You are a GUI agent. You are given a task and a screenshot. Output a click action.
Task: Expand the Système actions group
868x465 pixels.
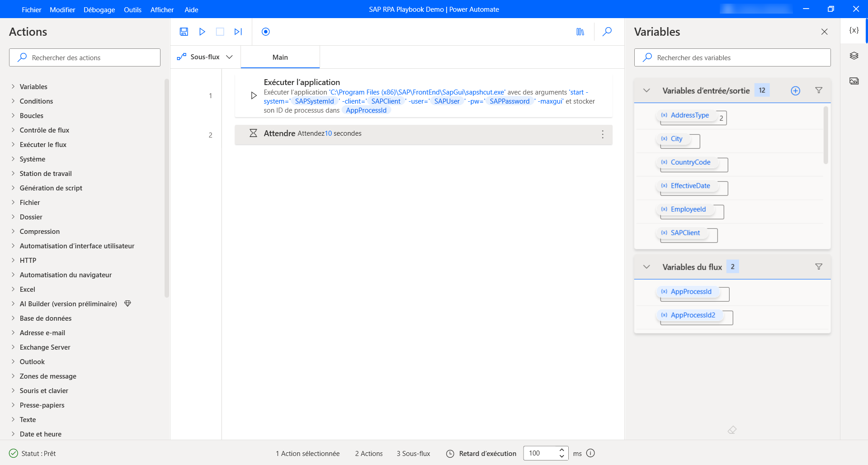13,159
